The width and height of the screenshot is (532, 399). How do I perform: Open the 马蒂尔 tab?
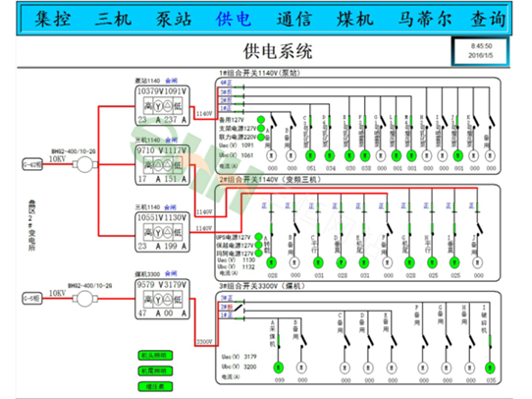click(x=425, y=19)
